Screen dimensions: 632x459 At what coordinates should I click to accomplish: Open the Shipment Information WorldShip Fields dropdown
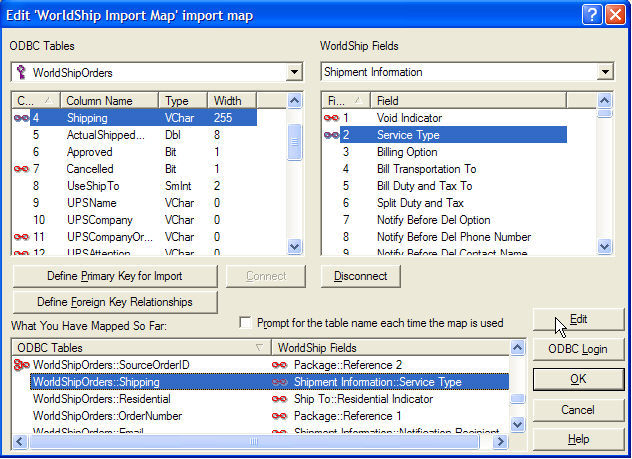[605, 72]
